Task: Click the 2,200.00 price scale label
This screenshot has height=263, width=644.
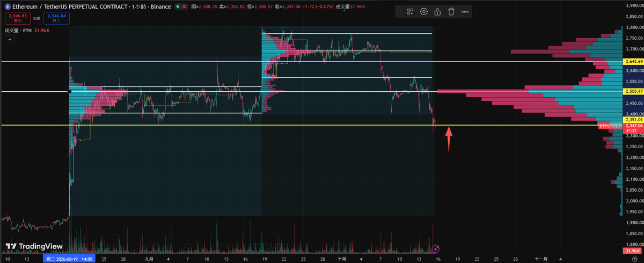Action: pos(634,157)
